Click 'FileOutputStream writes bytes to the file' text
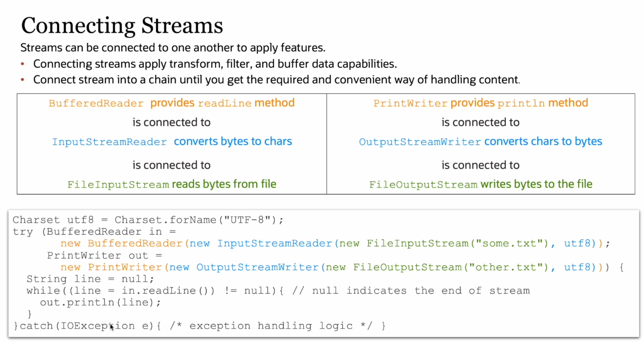This screenshot has width=644, height=342. pos(481,184)
